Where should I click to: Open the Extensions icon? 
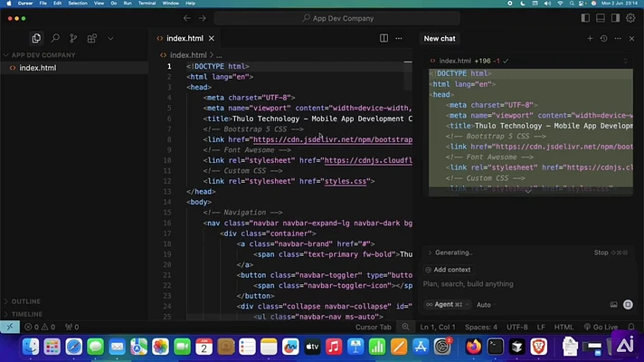click(92, 38)
